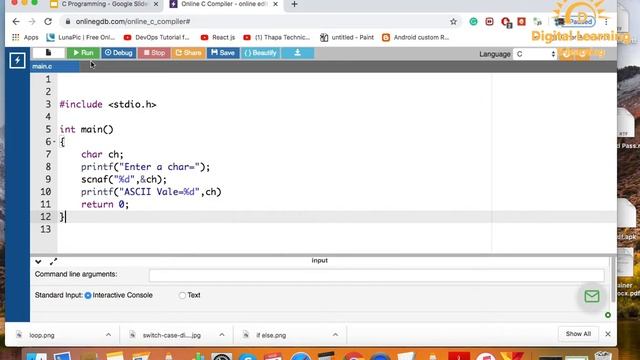The width and height of the screenshot is (640, 360).
Task: Download the source file icon
Action: (x=298, y=53)
